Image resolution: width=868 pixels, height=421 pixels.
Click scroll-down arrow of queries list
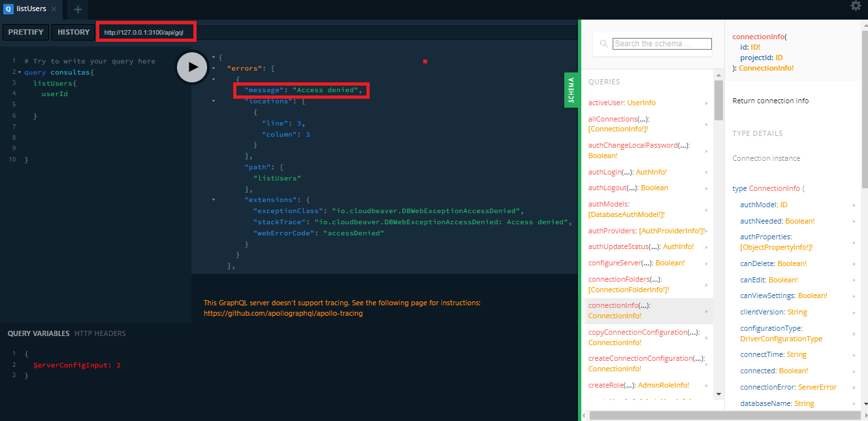(718, 394)
